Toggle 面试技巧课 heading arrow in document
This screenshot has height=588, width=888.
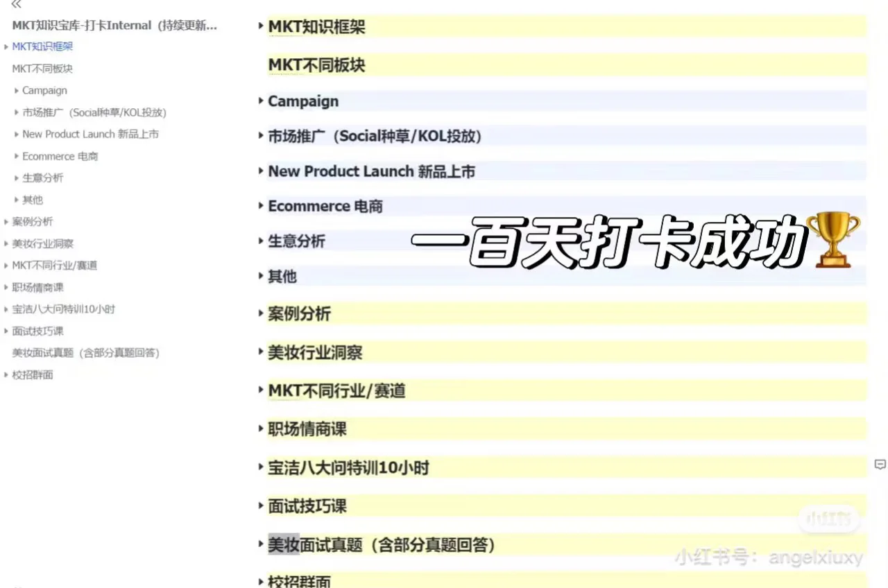click(261, 506)
